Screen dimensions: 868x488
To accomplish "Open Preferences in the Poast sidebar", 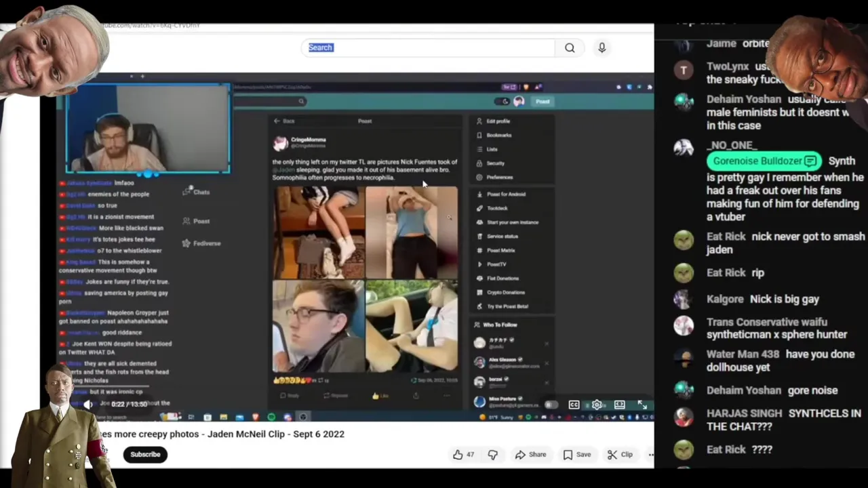I will point(495,178).
